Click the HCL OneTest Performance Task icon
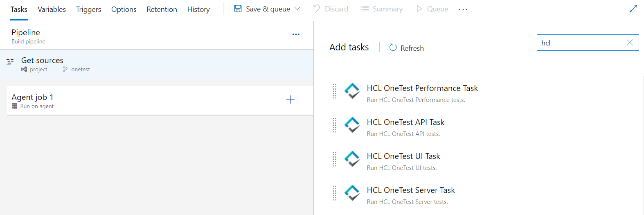The image size is (644, 215). tap(352, 91)
